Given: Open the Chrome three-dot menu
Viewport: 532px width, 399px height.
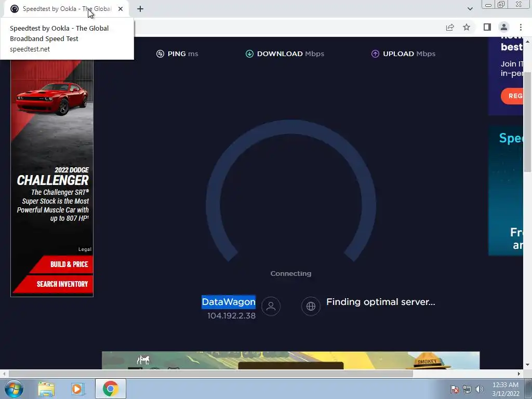Looking at the screenshot, I should tap(521, 27).
